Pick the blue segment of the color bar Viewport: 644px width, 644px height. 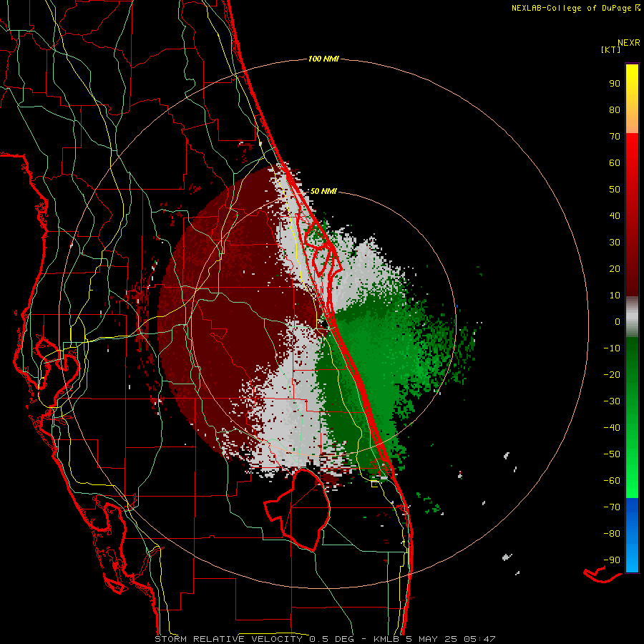[632, 535]
